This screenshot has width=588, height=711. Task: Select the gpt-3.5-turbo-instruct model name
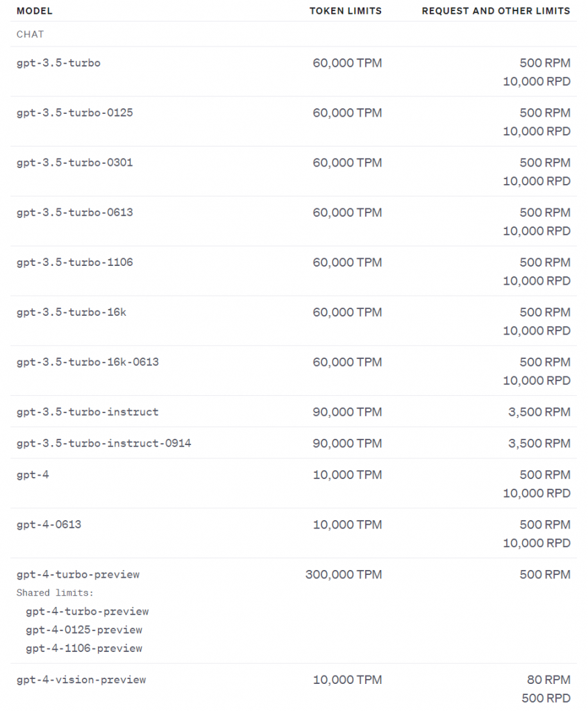click(x=87, y=412)
